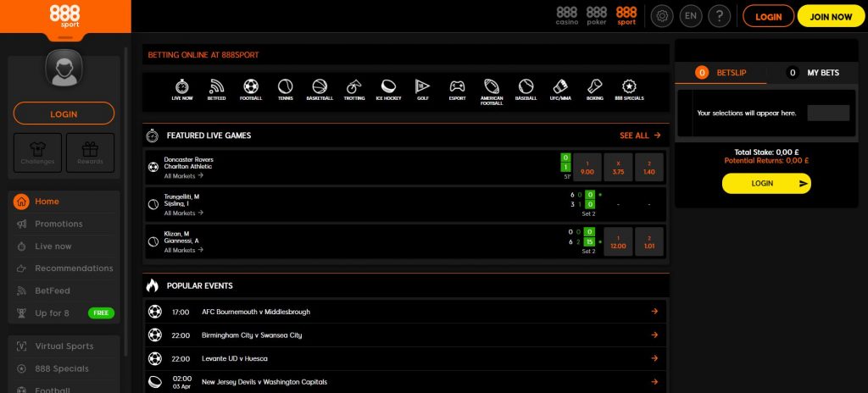The width and height of the screenshot is (868, 393).
Task: Switch to 888 casino site
Action: click(x=567, y=16)
